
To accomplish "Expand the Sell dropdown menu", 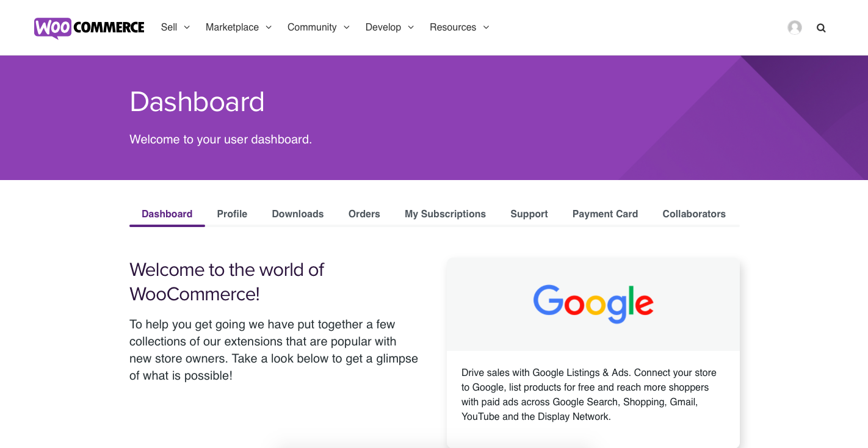I will tap(175, 27).
